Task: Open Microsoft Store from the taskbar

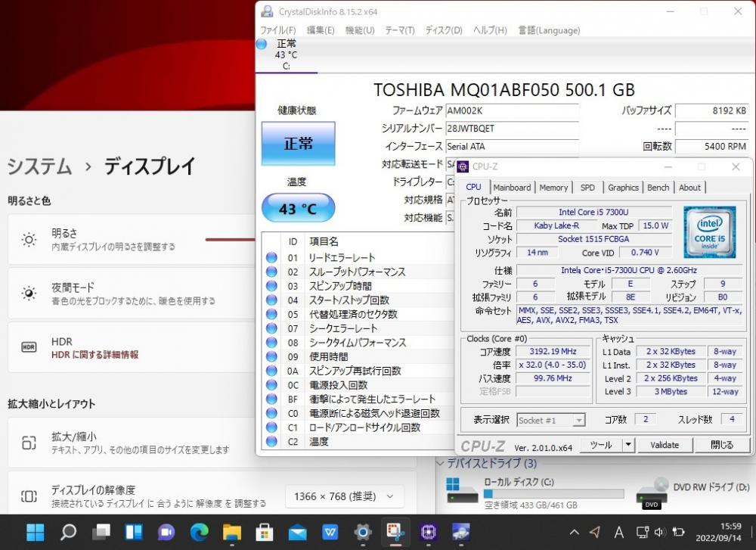Action: tap(265, 532)
